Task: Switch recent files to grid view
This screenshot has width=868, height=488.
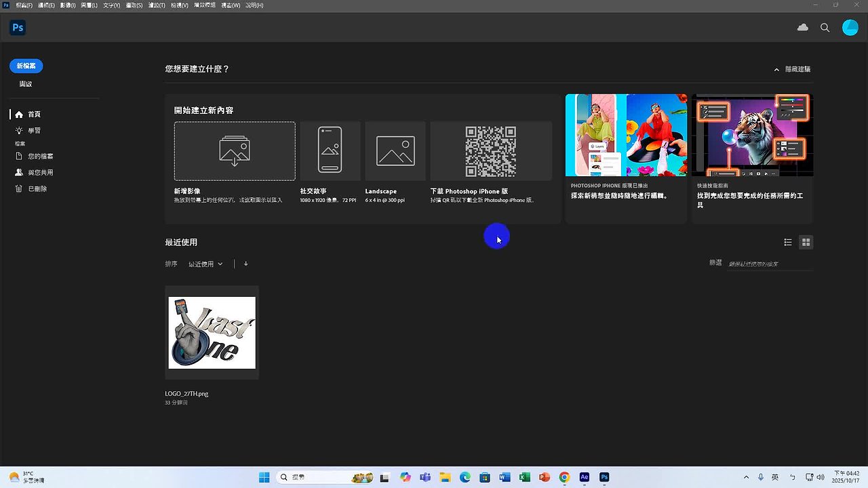Action: point(806,242)
